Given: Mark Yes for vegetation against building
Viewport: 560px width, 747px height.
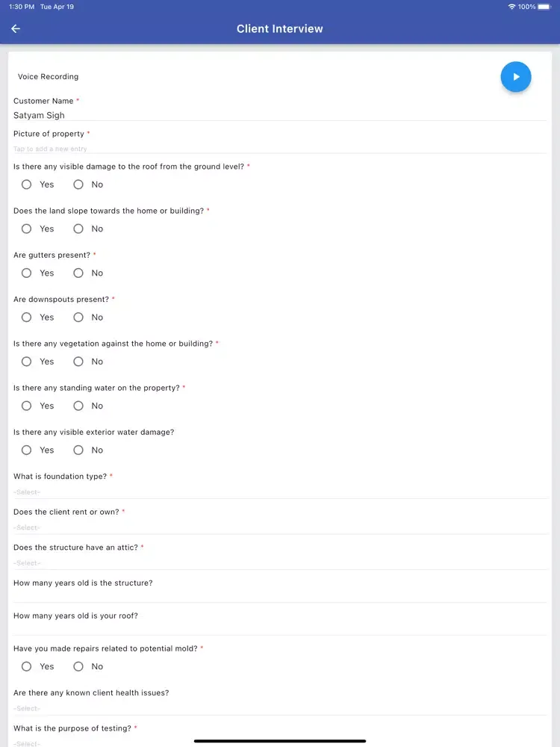Looking at the screenshot, I should point(27,362).
